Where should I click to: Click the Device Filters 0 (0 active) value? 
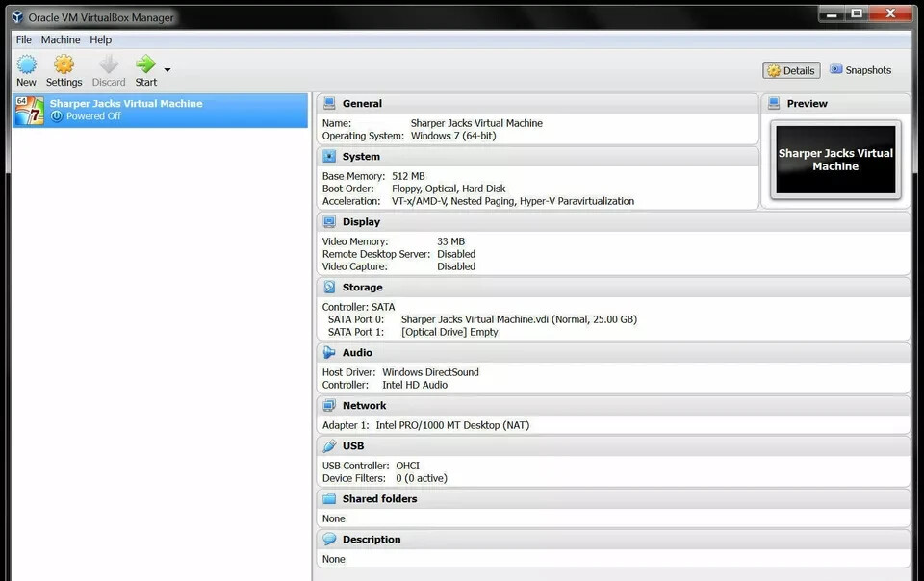(x=422, y=478)
